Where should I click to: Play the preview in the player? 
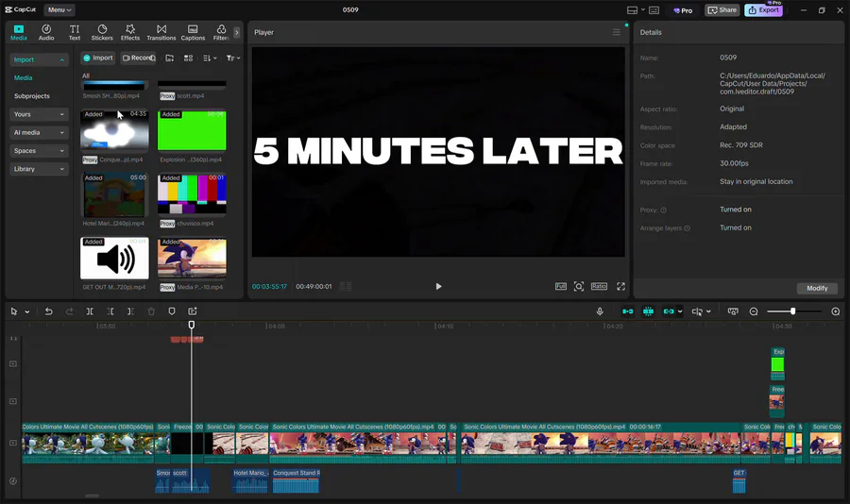pyautogui.click(x=438, y=286)
